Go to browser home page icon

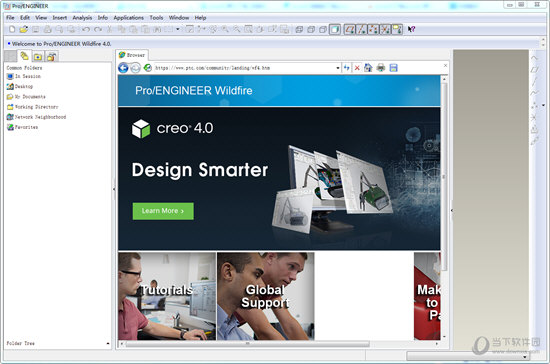coord(368,68)
